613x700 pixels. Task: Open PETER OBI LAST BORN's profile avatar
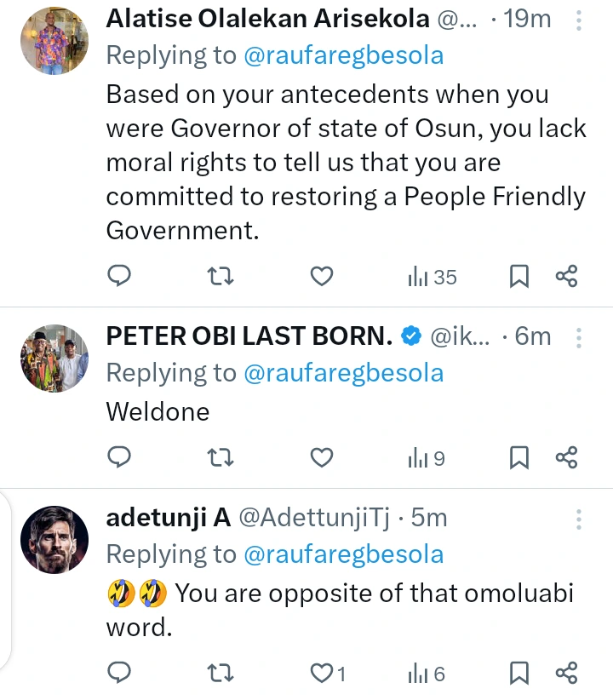(x=54, y=358)
